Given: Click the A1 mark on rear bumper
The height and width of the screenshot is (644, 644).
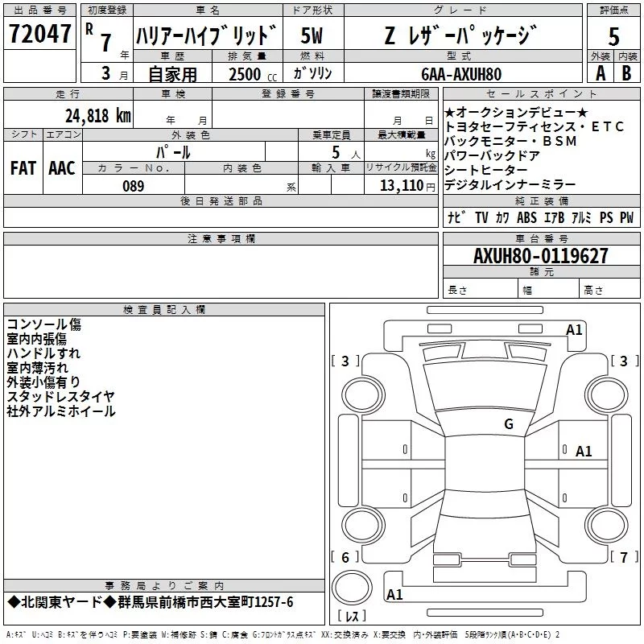Looking at the screenshot, I should tap(394, 594).
